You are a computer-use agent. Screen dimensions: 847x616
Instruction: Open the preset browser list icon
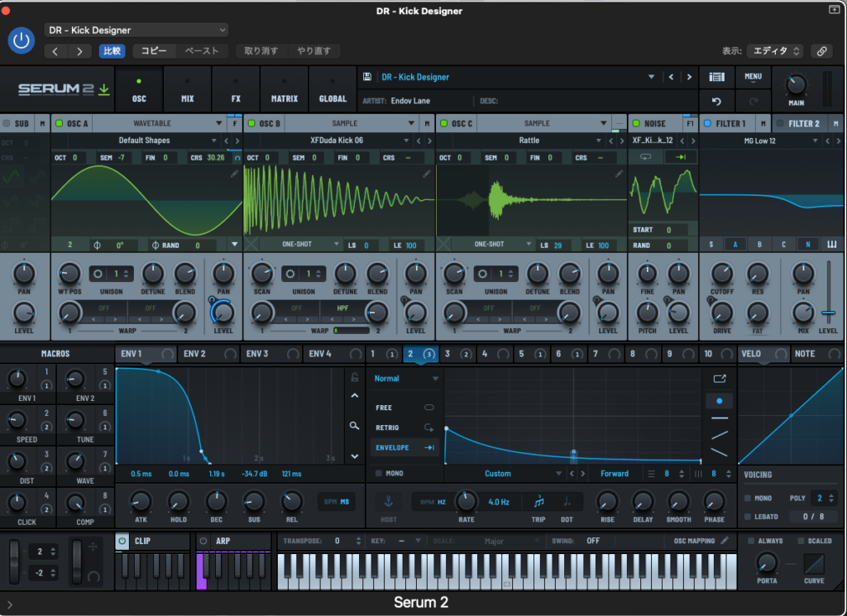click(x=717, y=77)
